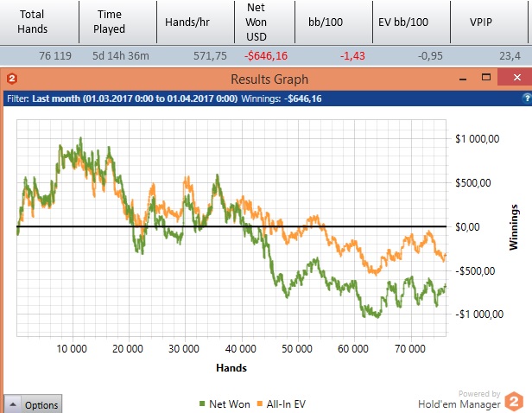
Task: Click the orange All-In EV legend swatch
Action: click(x=260, y=403)
